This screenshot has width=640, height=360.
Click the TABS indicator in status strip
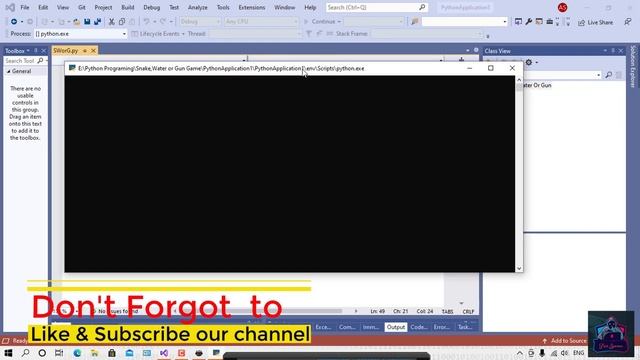[447, 311]
